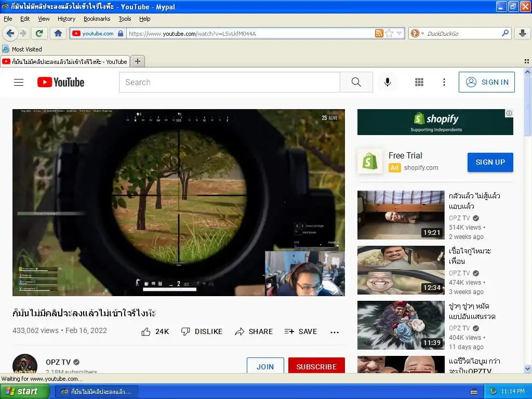Open YouTube settings three-dot menu
Viewport: 532px width, 399px height.
click(444, 82)
